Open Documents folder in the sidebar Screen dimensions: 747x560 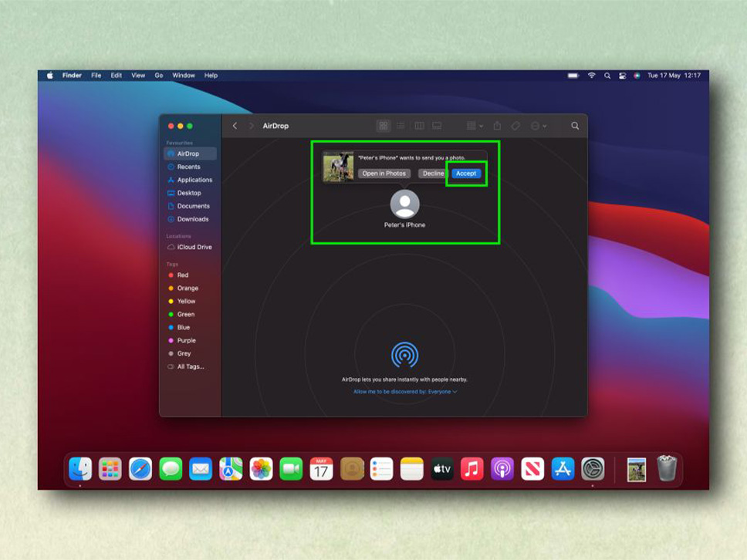[190, 206]
